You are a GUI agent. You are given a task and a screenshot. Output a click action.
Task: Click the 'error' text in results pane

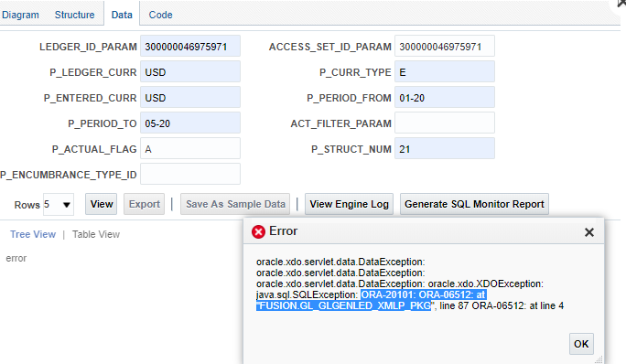[16, 258]
